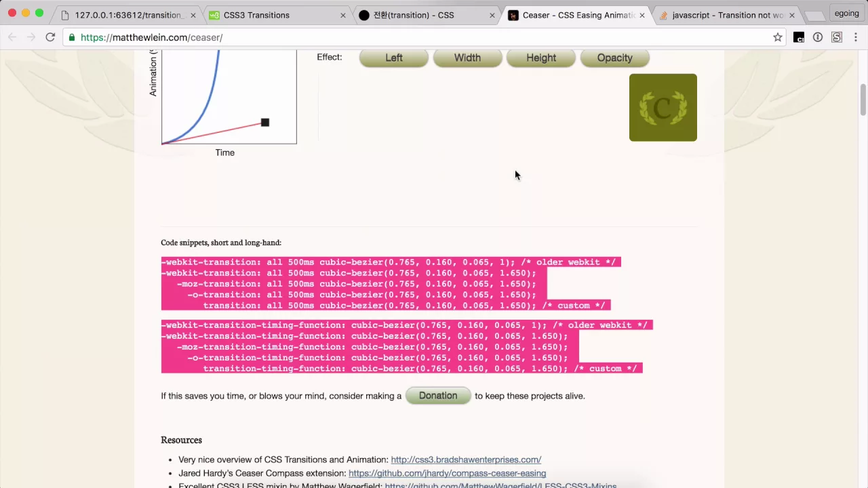Close the Ceaser tab
The image size is (868, 488).
point(642,15)
